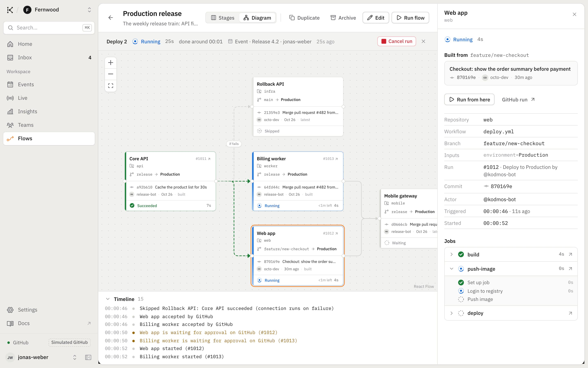Open Docs external link
Image resolution: width=588 pixels, height=368 pixels.
[x=49, y=323]
